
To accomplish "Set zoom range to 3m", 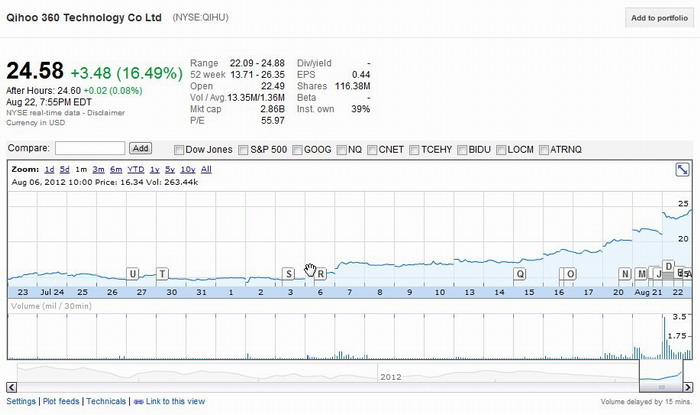I will [x=98, y=170].
